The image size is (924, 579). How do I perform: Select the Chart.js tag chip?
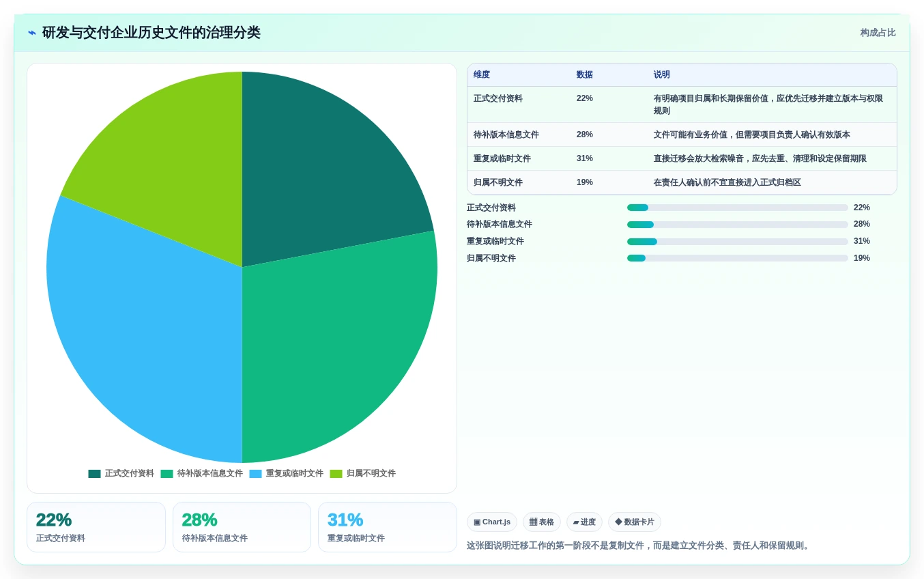(x=492, y=522)
